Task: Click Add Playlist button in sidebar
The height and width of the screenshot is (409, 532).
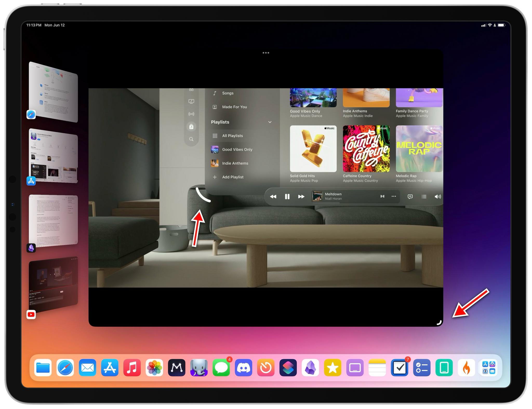Action: coord(232,177)
